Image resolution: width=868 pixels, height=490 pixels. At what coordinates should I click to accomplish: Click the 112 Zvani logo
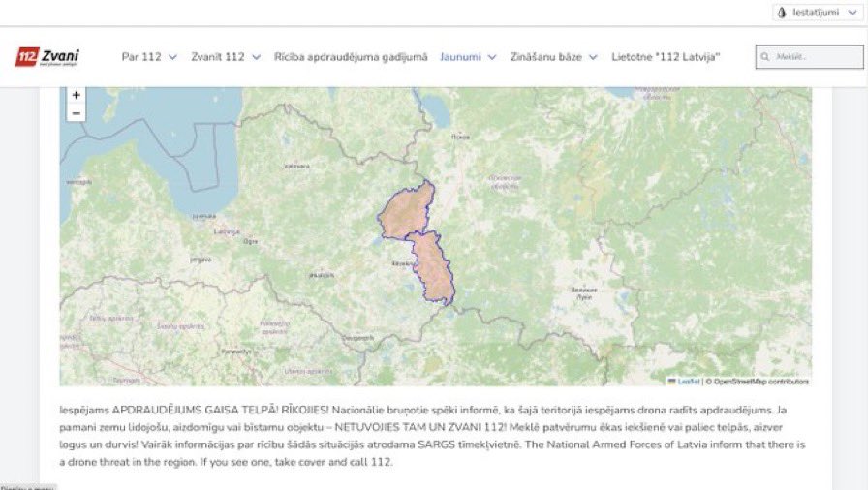click(x=47, y=57)
